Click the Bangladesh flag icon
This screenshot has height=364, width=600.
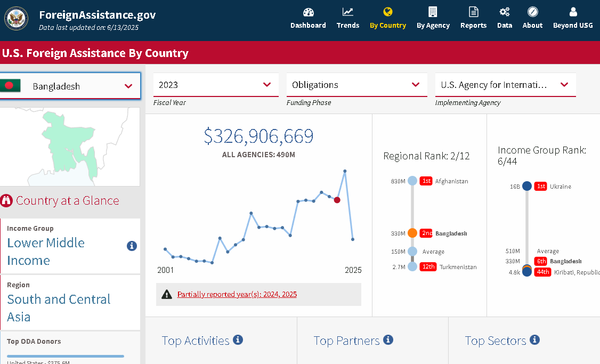10,86
